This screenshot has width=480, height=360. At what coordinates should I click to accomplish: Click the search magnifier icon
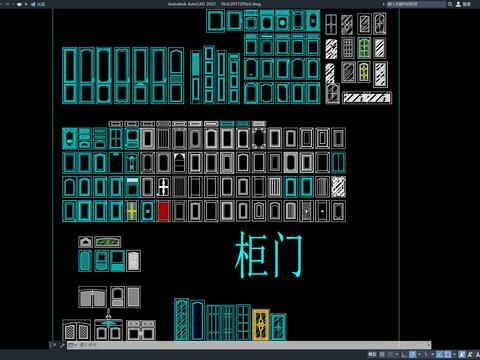click(x=450, y=4)
